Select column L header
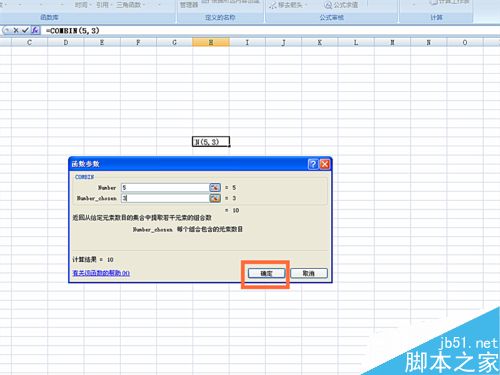The height and width of the screenshot is (375, 500). point(356,42)
